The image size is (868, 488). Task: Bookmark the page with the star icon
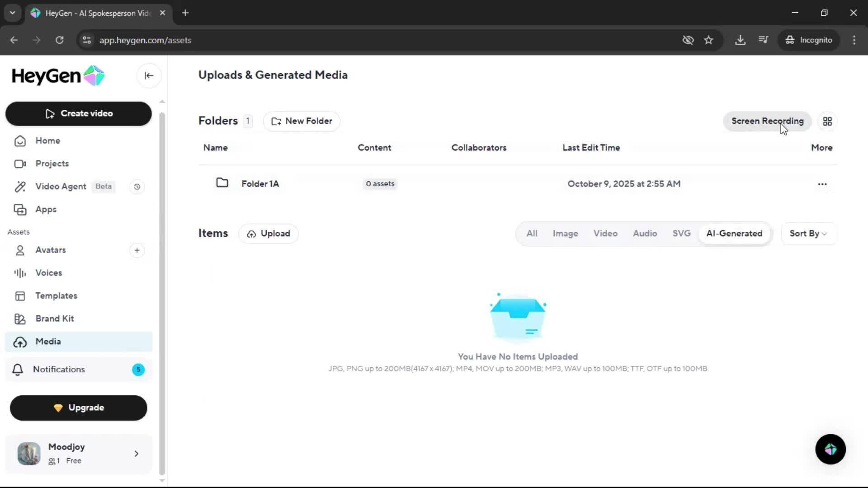[x=708, y=40]
